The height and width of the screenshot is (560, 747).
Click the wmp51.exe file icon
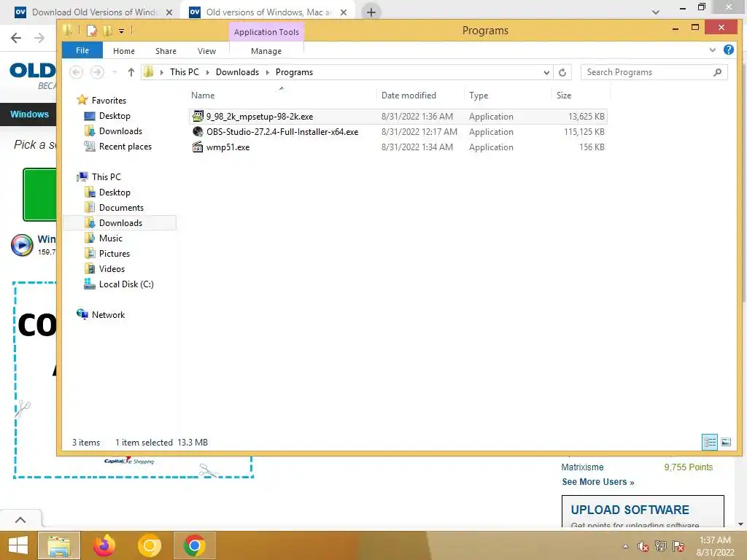198,147
